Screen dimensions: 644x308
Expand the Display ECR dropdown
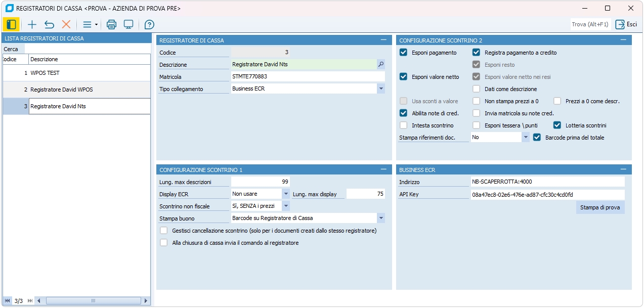pyautogui.click(x=285, y=194)
